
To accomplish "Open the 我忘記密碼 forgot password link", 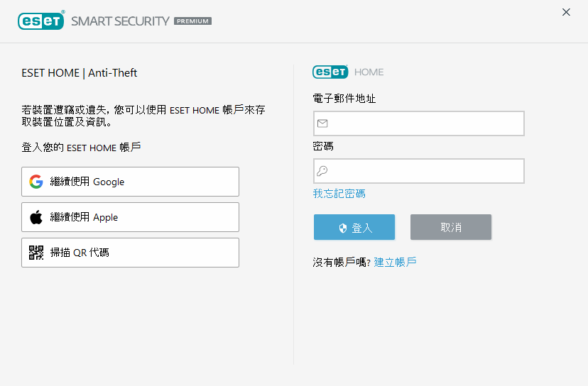I will [x=339, y=194].
